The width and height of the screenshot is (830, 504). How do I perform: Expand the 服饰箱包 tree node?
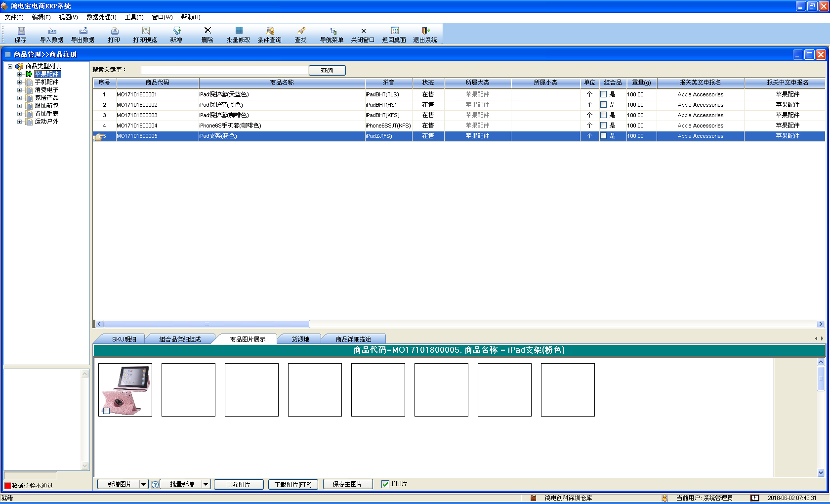click(20, 106)
